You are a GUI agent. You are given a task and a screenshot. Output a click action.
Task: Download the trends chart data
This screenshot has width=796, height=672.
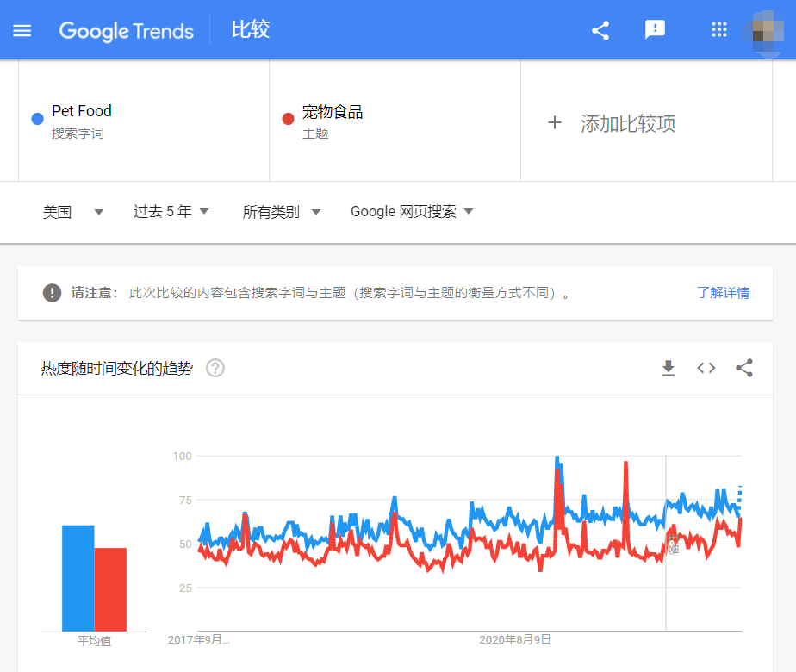668,368
